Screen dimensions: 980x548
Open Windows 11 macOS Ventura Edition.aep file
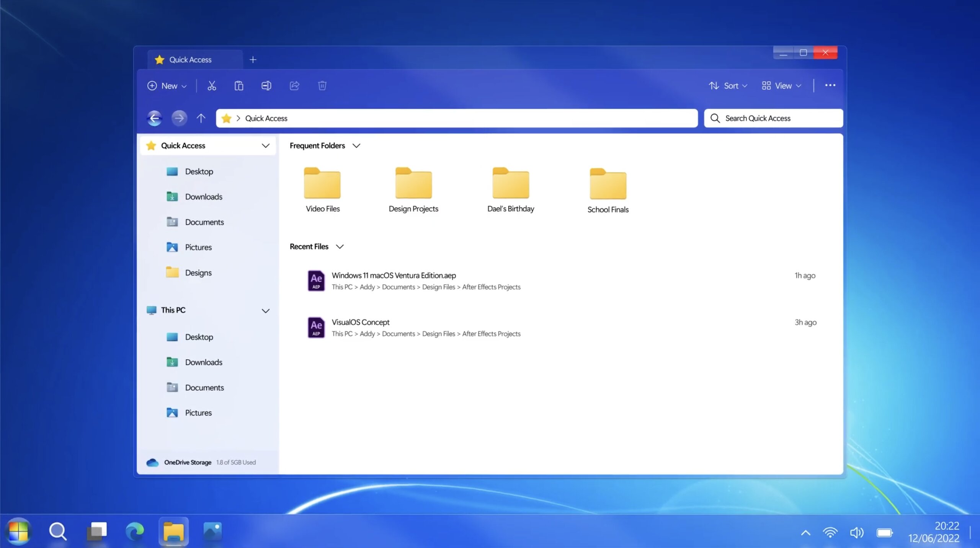[562, 281]
